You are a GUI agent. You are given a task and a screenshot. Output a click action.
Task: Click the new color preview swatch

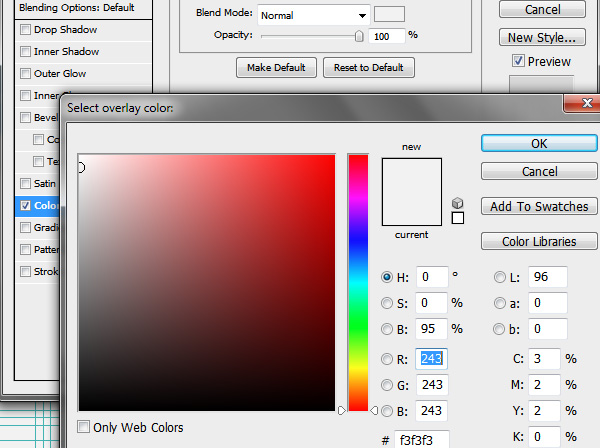(412, 175)
